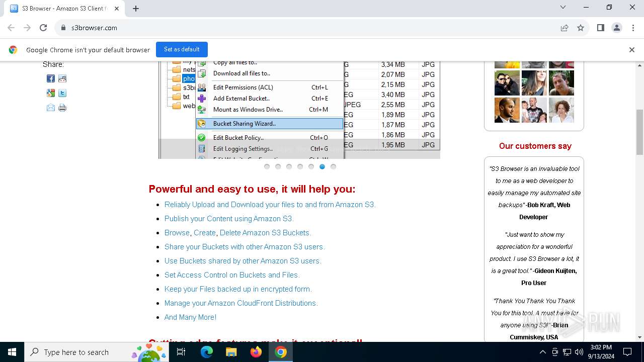This screenshot has height=362, width=644.
Task: Select the second slideshow dot
Action: tap(278, 166)
